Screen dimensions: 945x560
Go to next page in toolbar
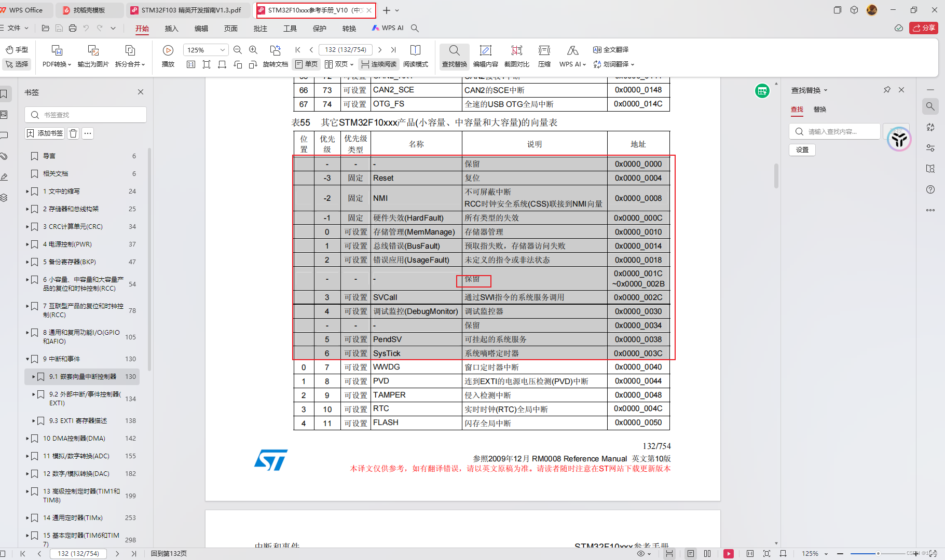coord(380,50)
